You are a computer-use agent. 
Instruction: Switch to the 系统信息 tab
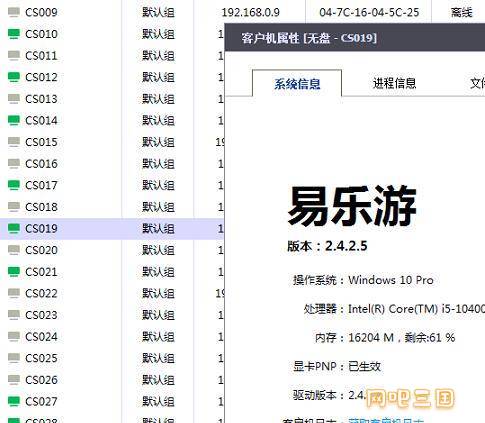(x=297, y=84)
